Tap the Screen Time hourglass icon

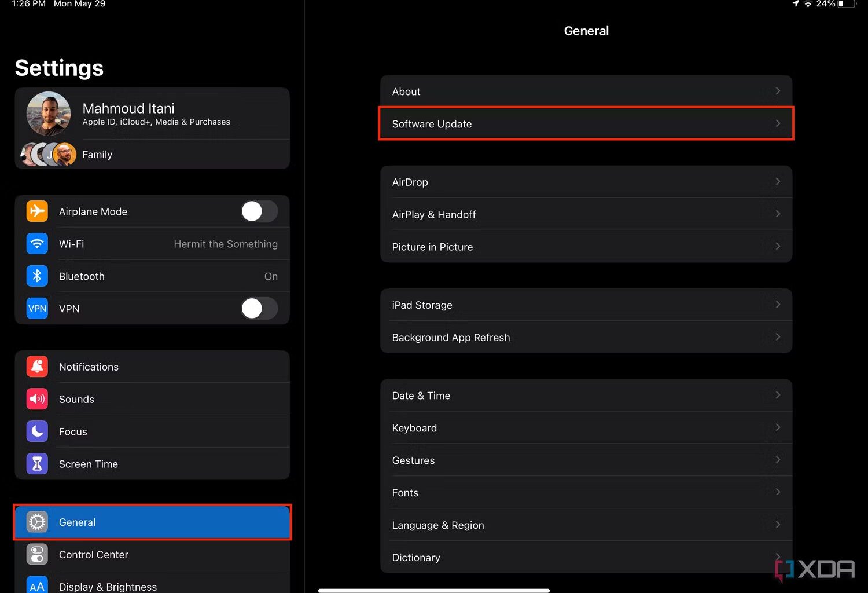pos(37,464)
